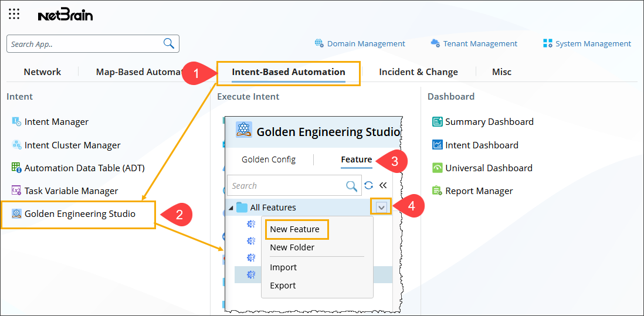Image resolution: width=644 pixels, height=316 pixels.
Task: Collapse the All Features tree folder
Action: 231,208
